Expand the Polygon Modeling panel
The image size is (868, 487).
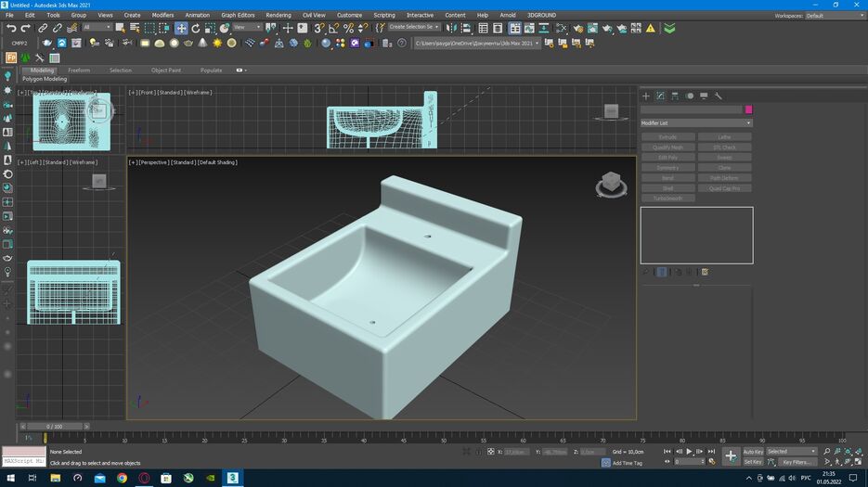(x=45, y=79)
